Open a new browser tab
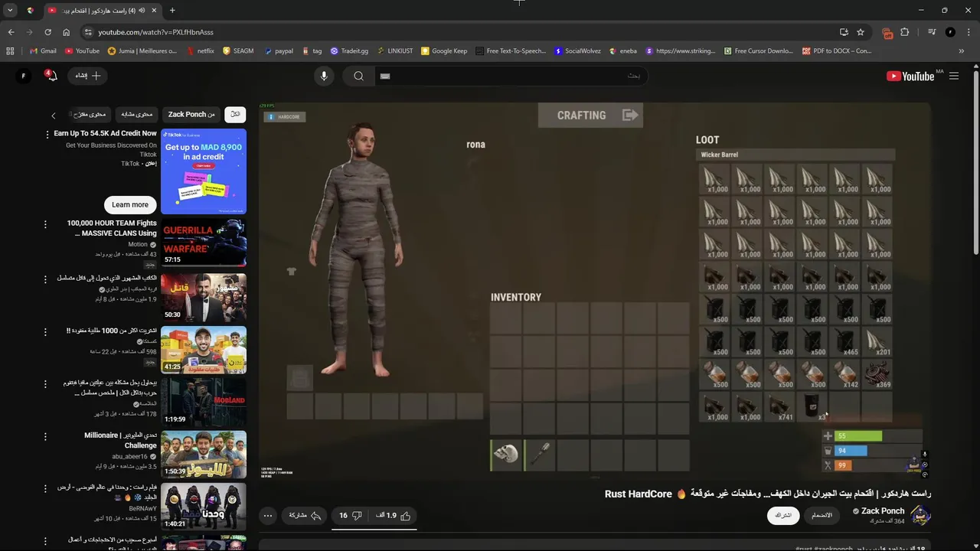This screenshot has height=551, width=980. 172,11
